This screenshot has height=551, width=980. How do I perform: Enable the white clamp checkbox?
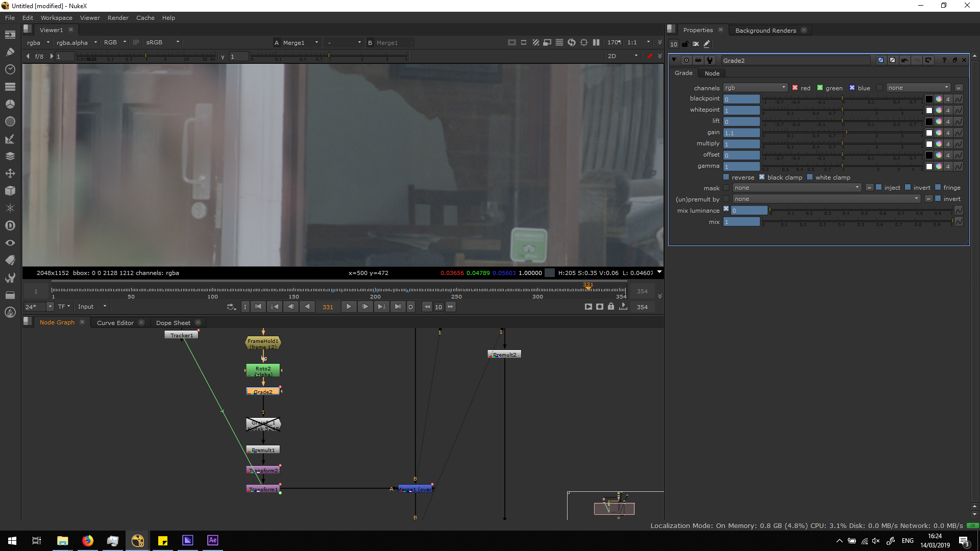pyautogui.click(x=810, y=178)
